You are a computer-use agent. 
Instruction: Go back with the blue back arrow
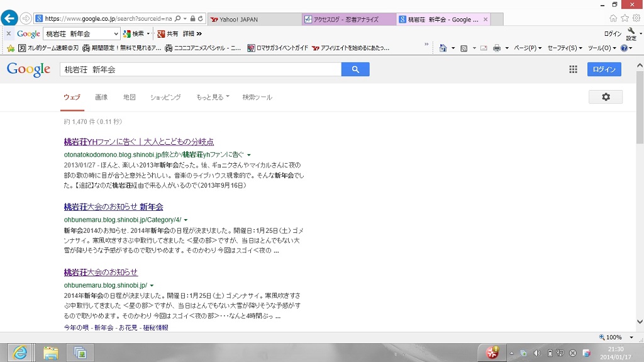click(x=9, y=18)
